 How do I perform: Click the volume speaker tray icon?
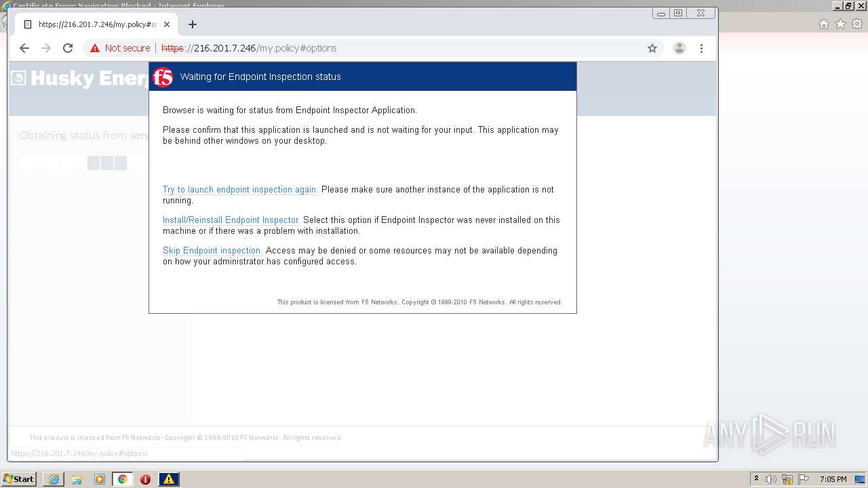click(x=771, y=479)
